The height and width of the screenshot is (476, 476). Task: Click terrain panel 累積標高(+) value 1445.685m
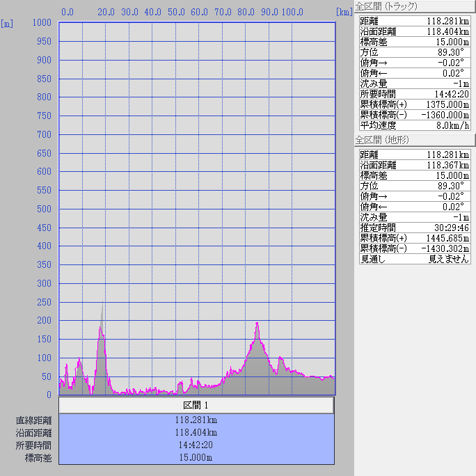tap(445, 238)
